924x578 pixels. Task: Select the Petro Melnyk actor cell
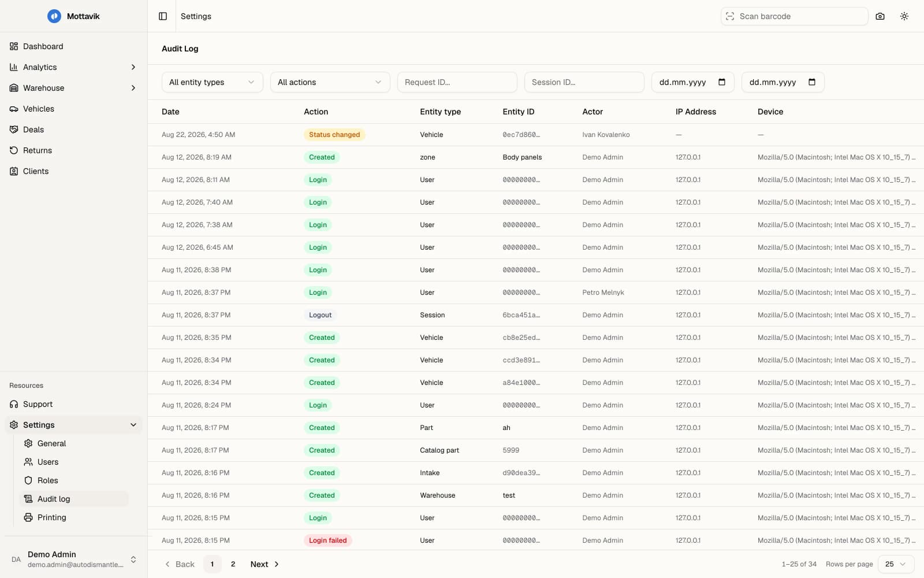coord(603,292)
